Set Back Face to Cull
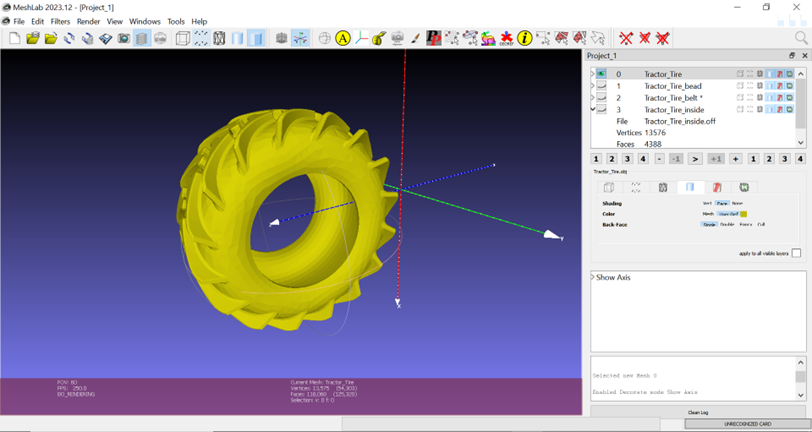Viewport: 812px width, 432px height. pyautogui.click(x=761, y=225)
